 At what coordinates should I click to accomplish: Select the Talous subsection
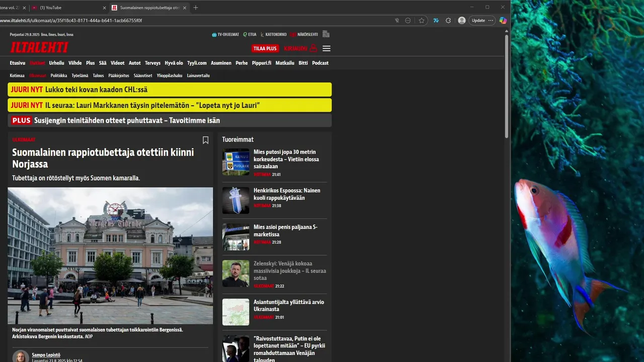pyautogui.click(x=98, y=75)
